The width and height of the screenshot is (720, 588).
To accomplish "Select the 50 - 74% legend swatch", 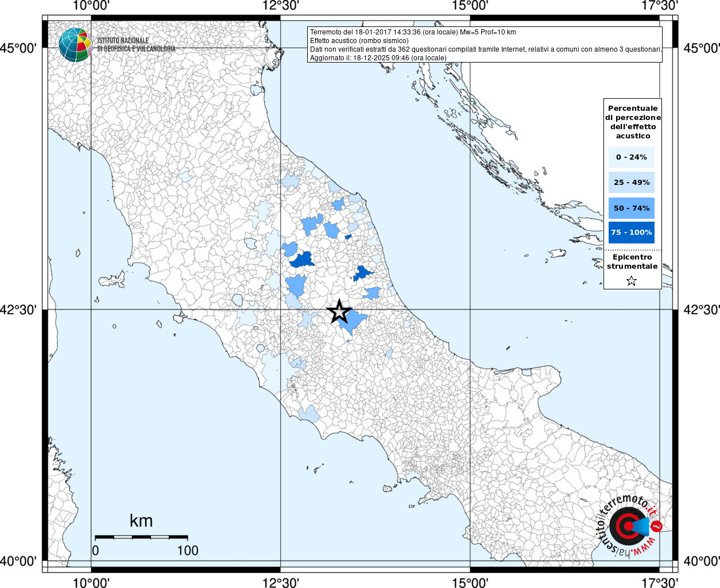I will pyautogui.click(x=632, y=208).
